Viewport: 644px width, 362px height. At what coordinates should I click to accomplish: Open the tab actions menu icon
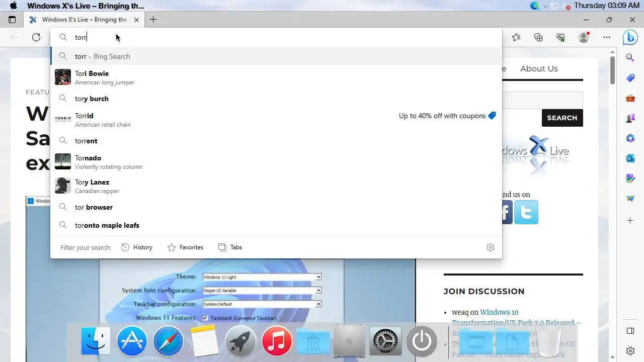tap(12, 20)
